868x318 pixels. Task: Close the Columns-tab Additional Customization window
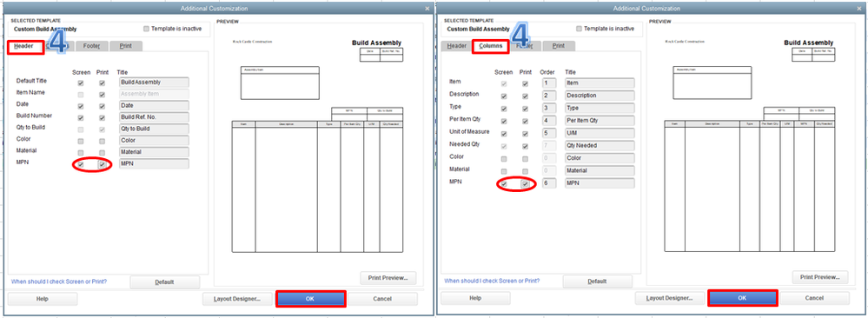pyautogui.click(x=859, y=9)
